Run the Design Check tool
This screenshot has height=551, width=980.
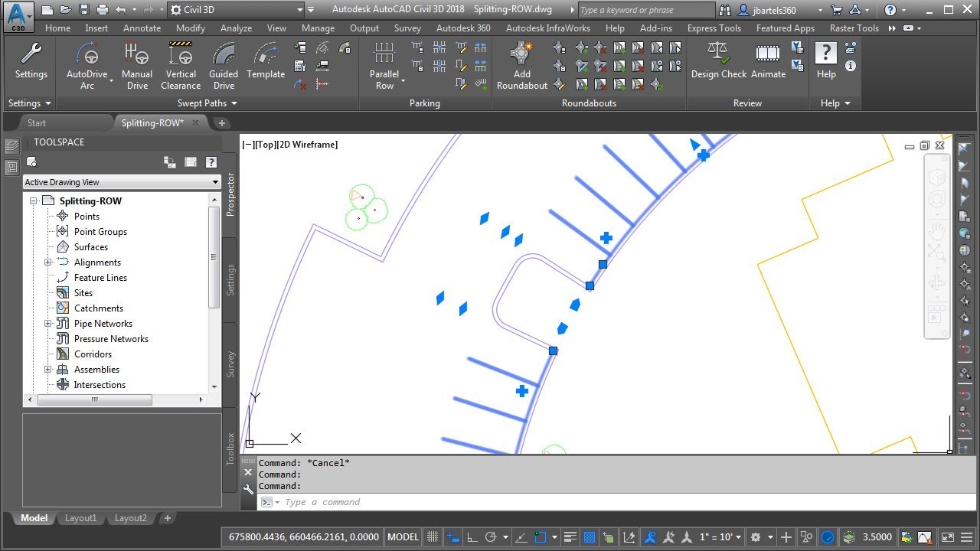tap(718, 61)
